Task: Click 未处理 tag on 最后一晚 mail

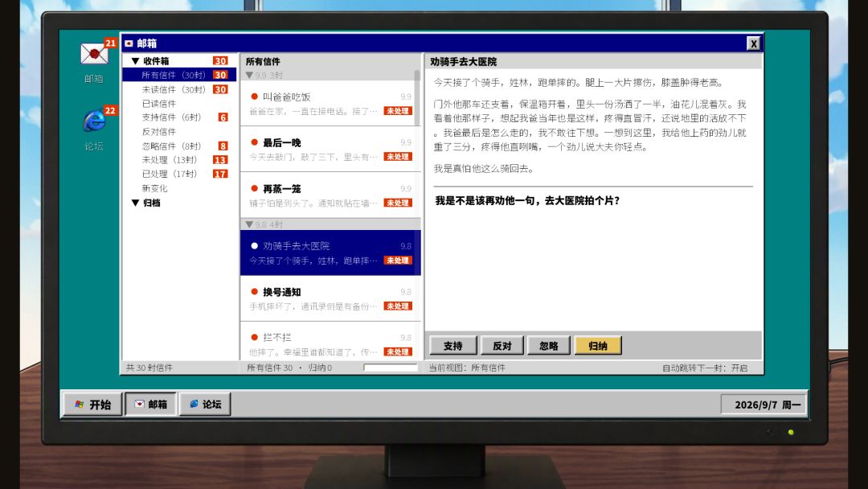Action: (398, 157)
